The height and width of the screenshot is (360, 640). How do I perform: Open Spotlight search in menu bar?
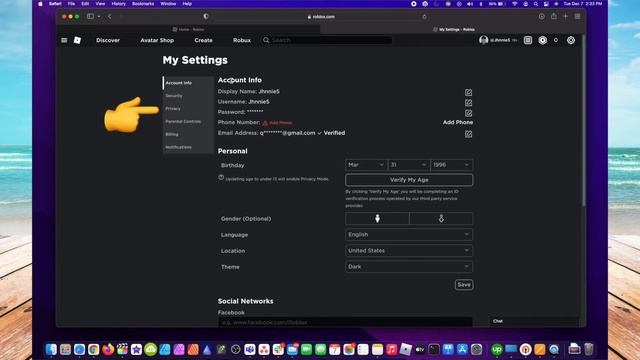536,4
